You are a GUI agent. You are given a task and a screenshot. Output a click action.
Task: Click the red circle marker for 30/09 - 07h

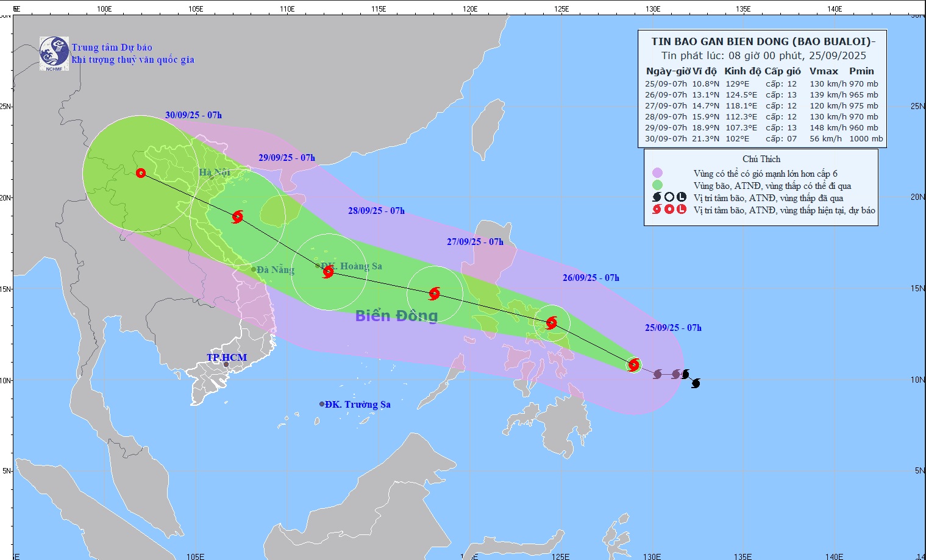point(141,173)
